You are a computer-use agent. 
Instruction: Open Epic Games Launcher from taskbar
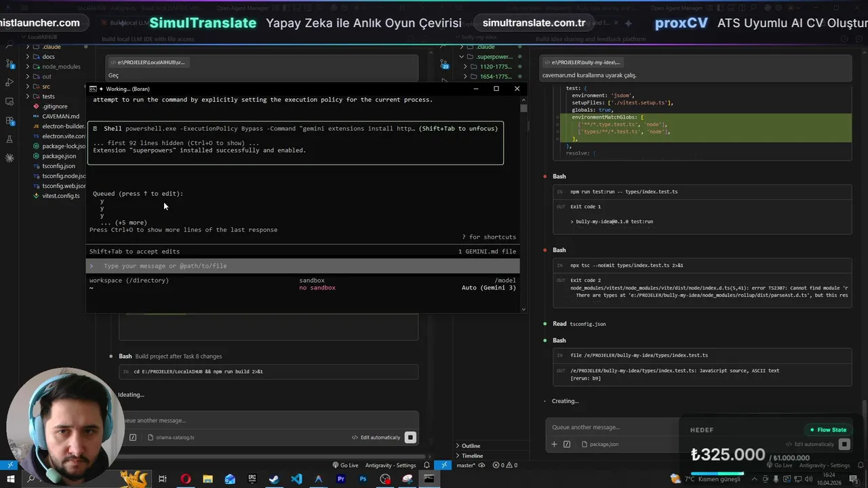[252, 479]
